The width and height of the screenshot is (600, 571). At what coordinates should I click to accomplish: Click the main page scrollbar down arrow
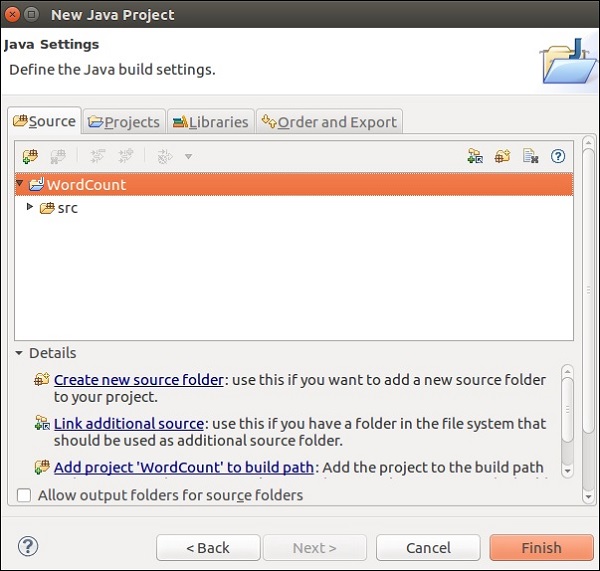tap(589, 497)
